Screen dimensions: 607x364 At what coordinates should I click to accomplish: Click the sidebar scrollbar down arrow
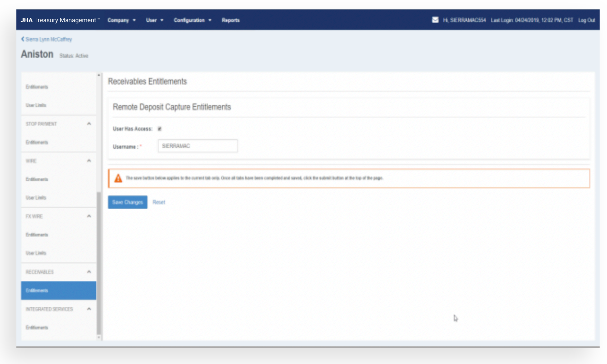pyautogui.click(x=99, y=337)
